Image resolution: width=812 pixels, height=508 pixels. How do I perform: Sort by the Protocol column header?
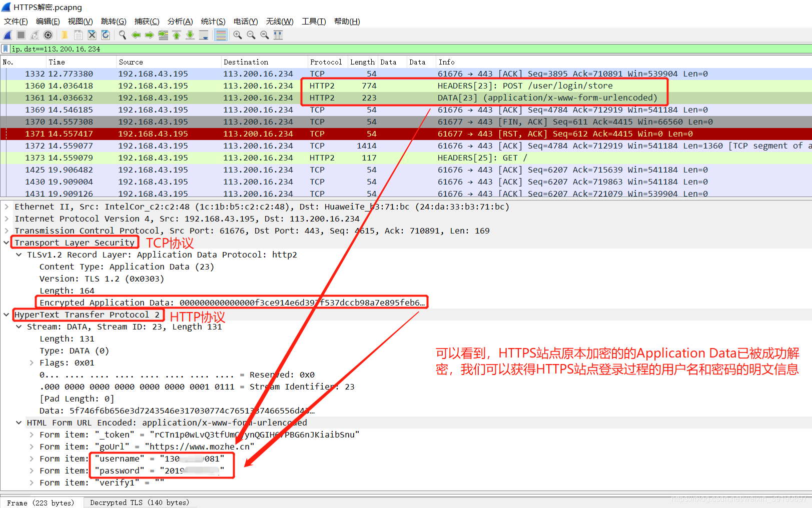tap(327, 62)
